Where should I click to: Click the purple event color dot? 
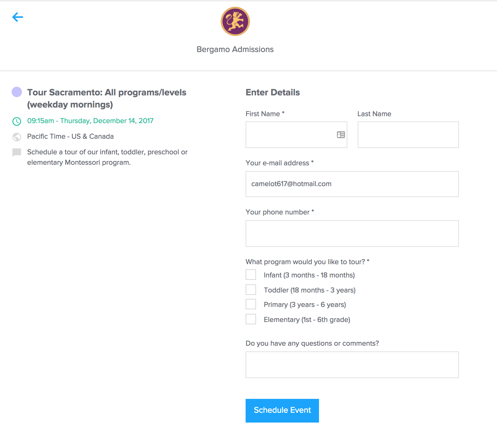coord(17,92)
